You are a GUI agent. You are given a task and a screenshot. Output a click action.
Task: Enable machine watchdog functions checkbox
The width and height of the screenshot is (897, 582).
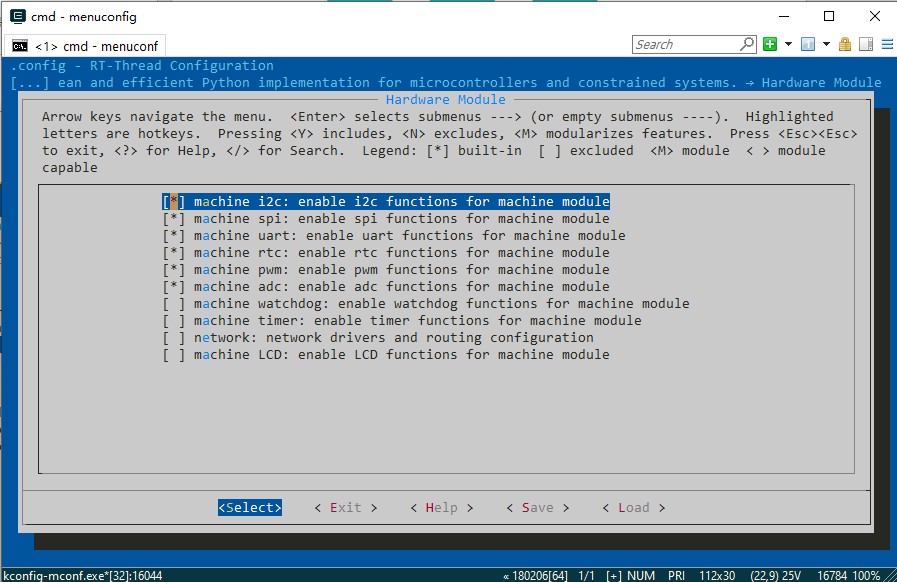(174, 303)
